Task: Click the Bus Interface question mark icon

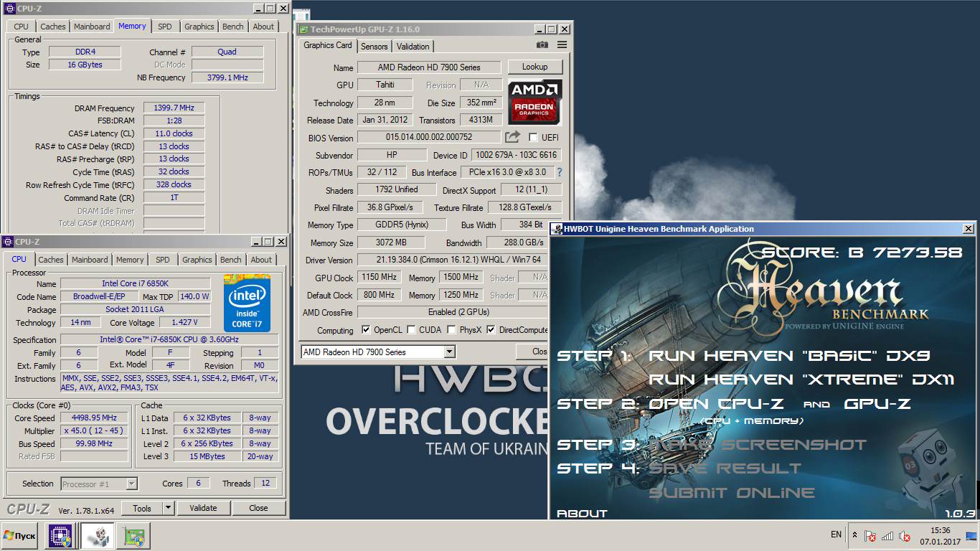Action: pos(560,172)
